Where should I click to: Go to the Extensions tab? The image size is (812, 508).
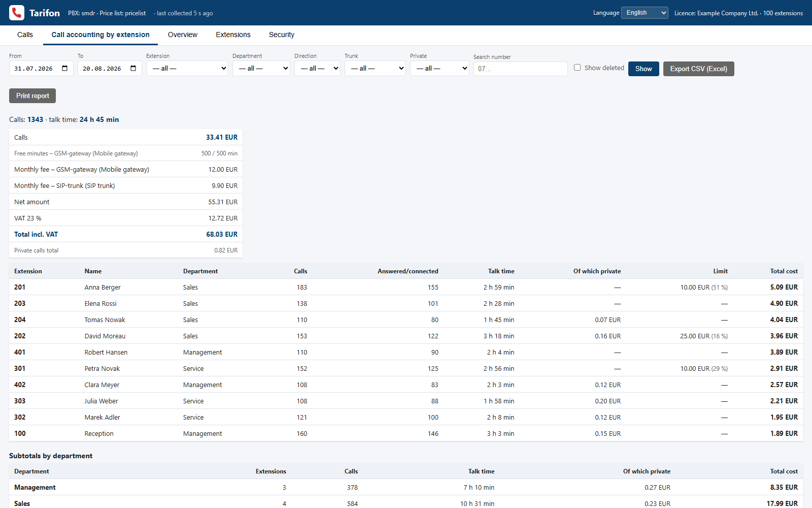coord(233,35)
